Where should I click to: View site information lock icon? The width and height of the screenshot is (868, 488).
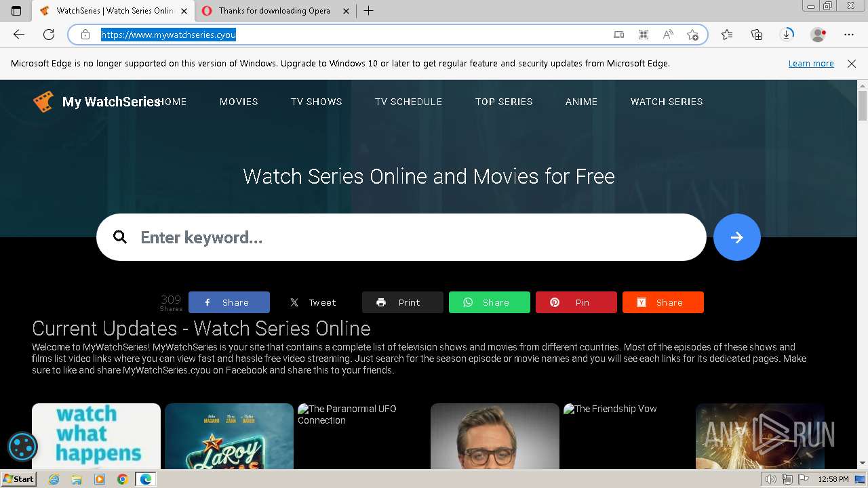(x=85, y=35)
